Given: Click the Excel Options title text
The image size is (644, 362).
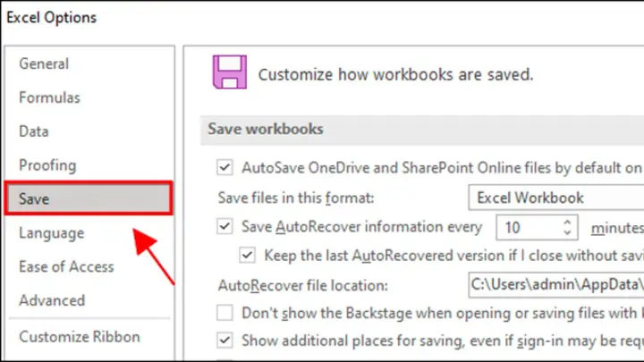Looking at the screenshot, I should (x=52, y=18).
